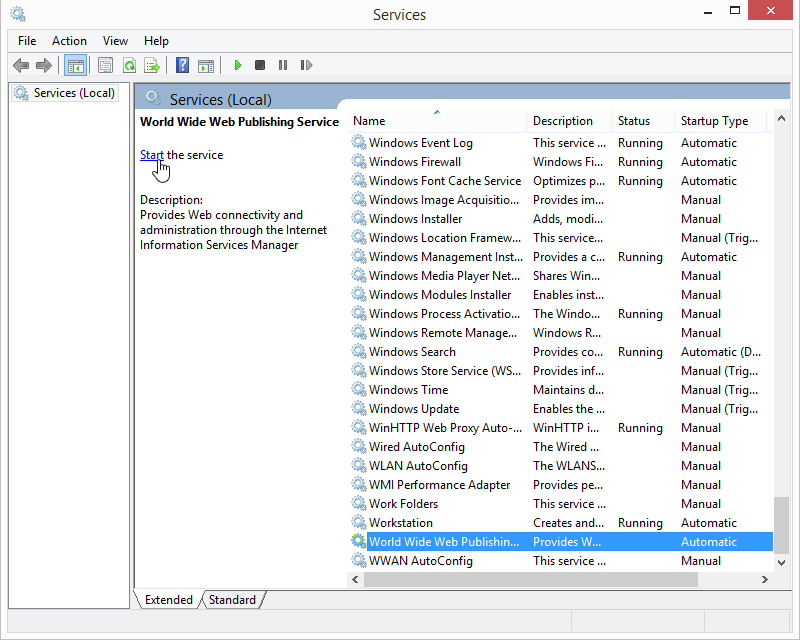Select the Workstation service row
Image resolution: width=800 pixels, height=640 pixels.
pos(560,523)
